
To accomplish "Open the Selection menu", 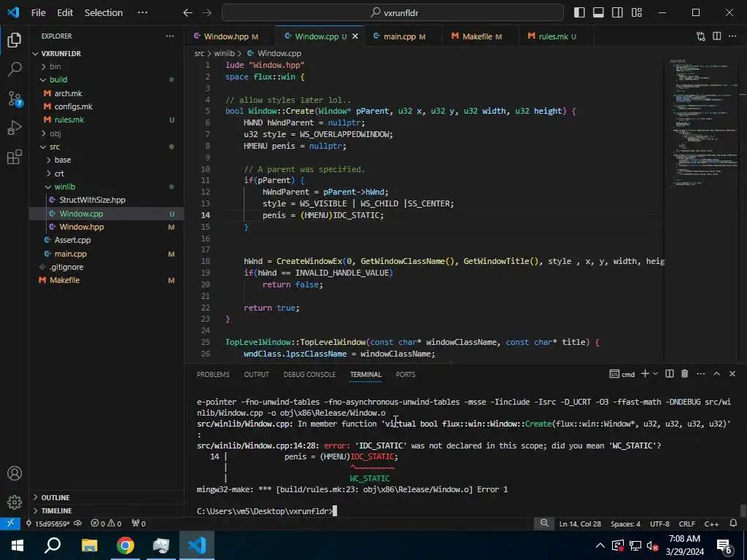I will (x=104, y=13).
